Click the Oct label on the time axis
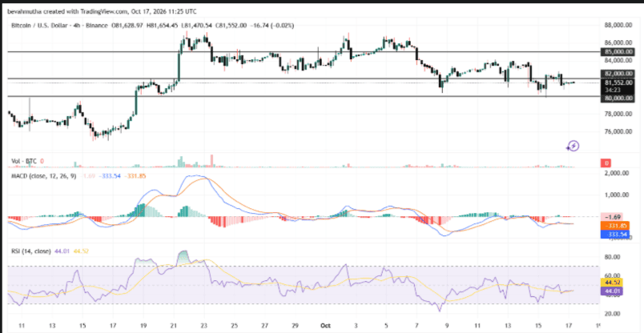The height and width of the screenshot is (333, 644). 327,326
